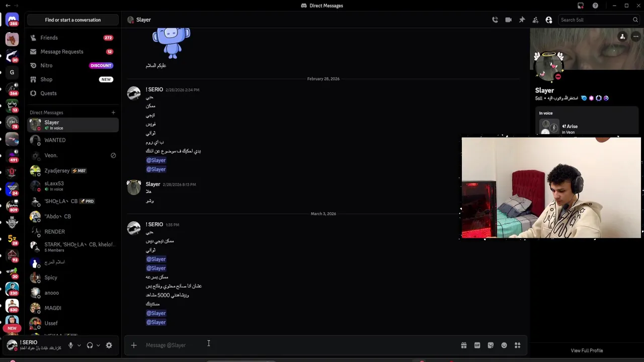The height and width of the screenshot is (362, 644).
Task: Open pinned messages icon
Action: click(522, 20)
